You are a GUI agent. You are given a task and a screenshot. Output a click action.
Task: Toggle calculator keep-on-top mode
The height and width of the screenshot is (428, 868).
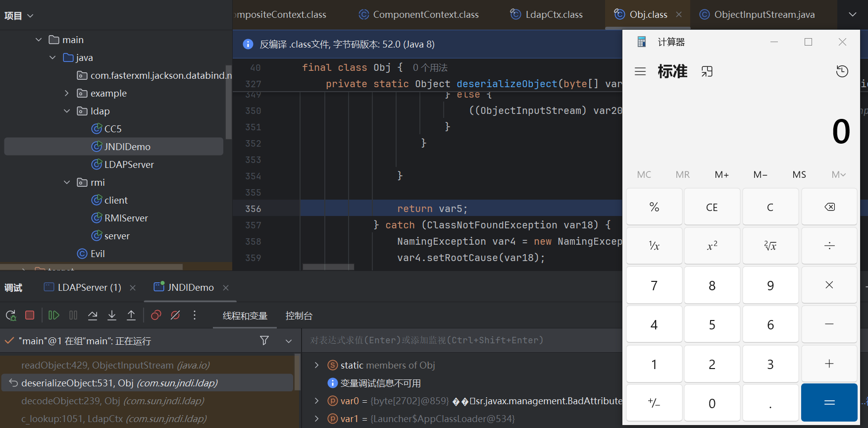[707, 71]
